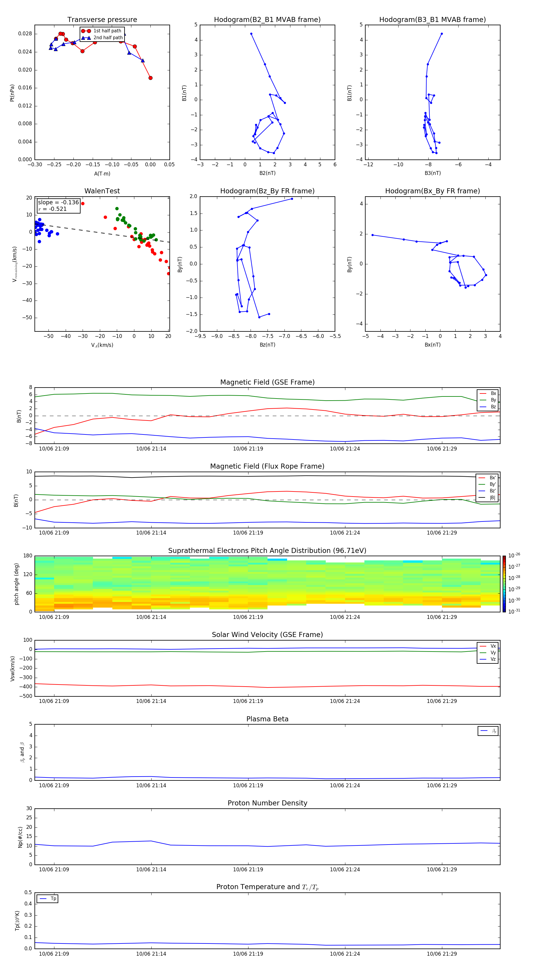Click the red data point at A = 0.00
Screen dimensions: 535x980
click(x=150, y=78)
